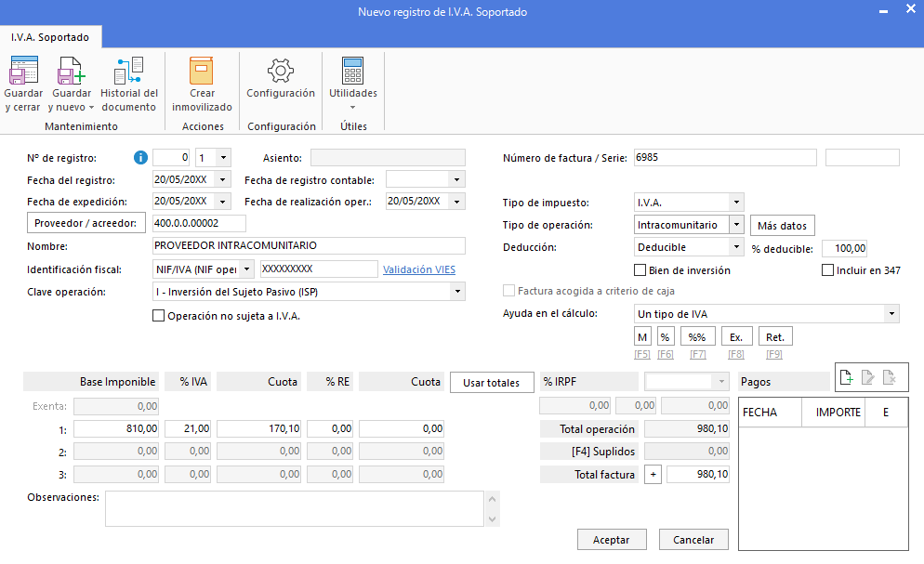924x564 pixels.
Task: Click row 1 Base Imponible field 810,00
Action: coord(115,428)
